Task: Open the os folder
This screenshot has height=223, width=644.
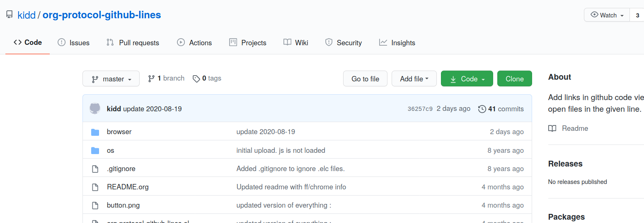Action: click(x=111, y=150)
